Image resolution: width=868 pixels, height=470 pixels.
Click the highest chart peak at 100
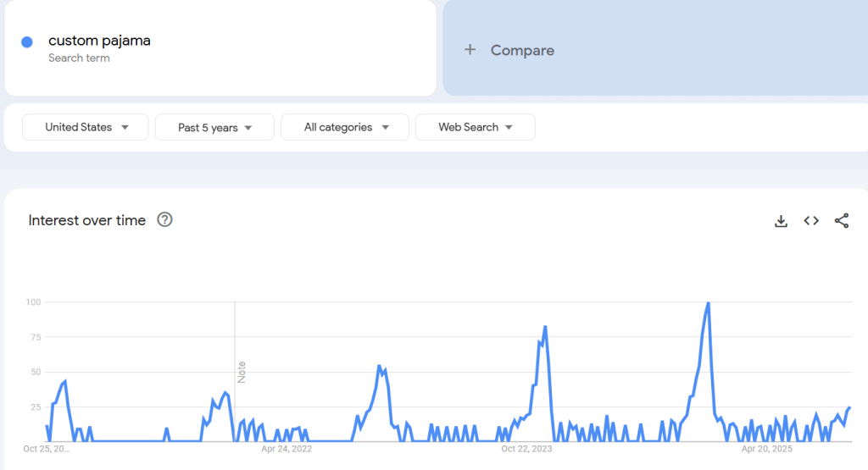click(708, 303)
